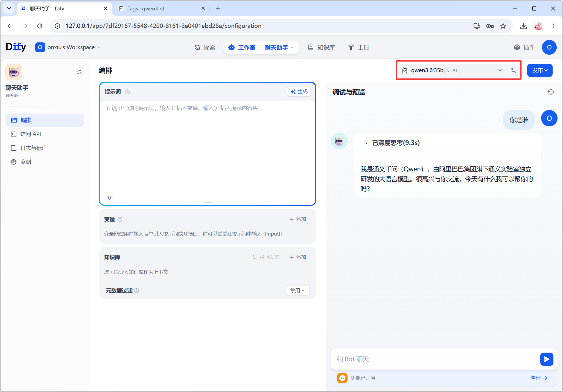This screenshot has width=563, height=392.
Task: Open 召回设置 retrieval settings
Action: tap(266, 257)
